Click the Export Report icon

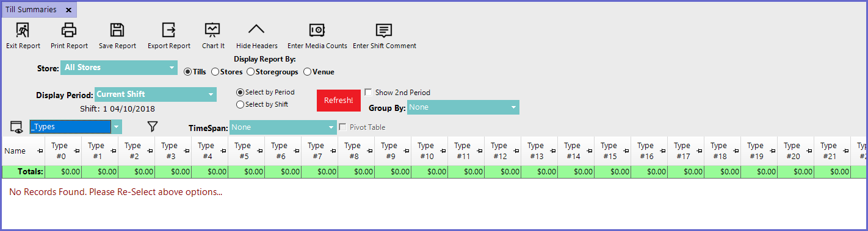(x=168, y=30)
